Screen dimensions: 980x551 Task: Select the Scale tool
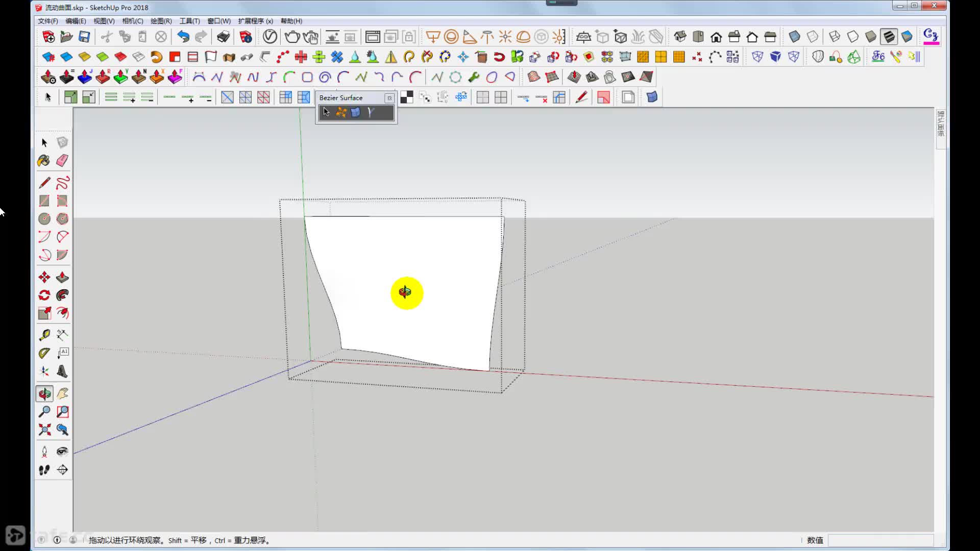(44, 313)
